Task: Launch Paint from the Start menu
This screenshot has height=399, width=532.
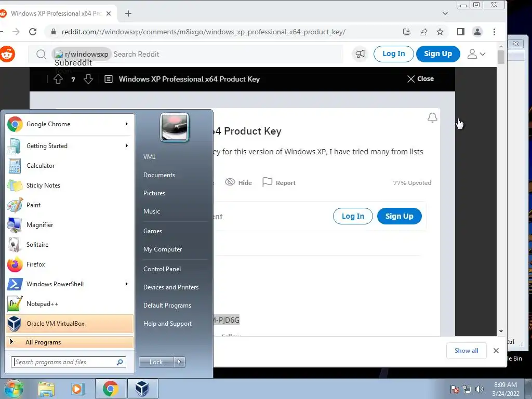Action: click(70, 205)
